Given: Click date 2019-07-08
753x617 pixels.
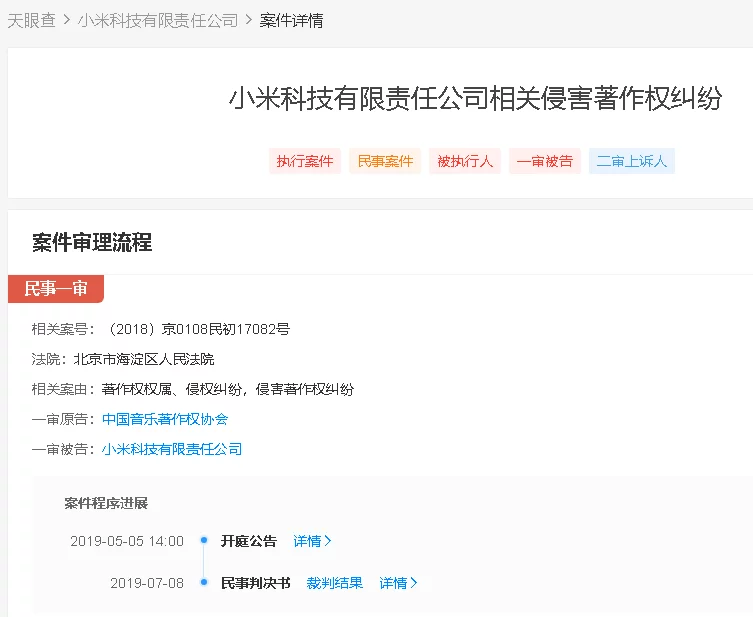Looking at the screenshot, I should click(147, 583).
